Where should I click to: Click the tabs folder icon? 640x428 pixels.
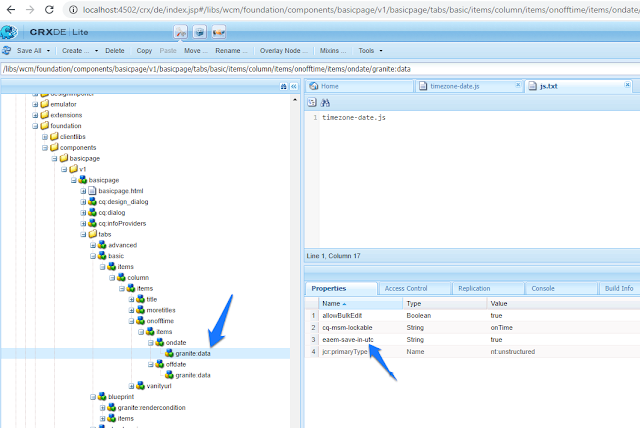point(93,234)
